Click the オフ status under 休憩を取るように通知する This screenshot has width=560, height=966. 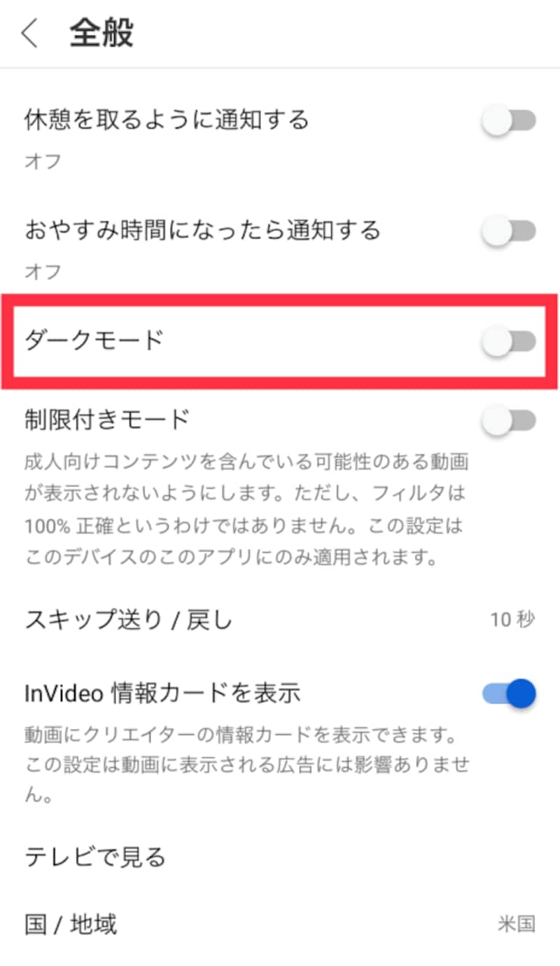pyautogui.click(x=43, y=162)
